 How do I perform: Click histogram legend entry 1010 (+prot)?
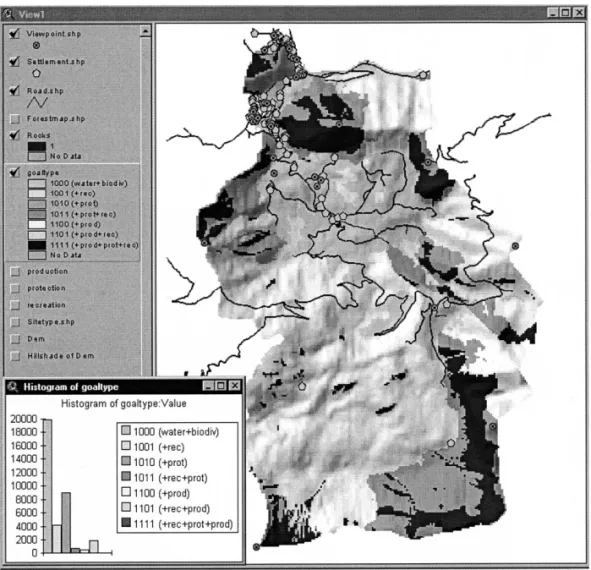pyautogui.click(x=155, y=462)
